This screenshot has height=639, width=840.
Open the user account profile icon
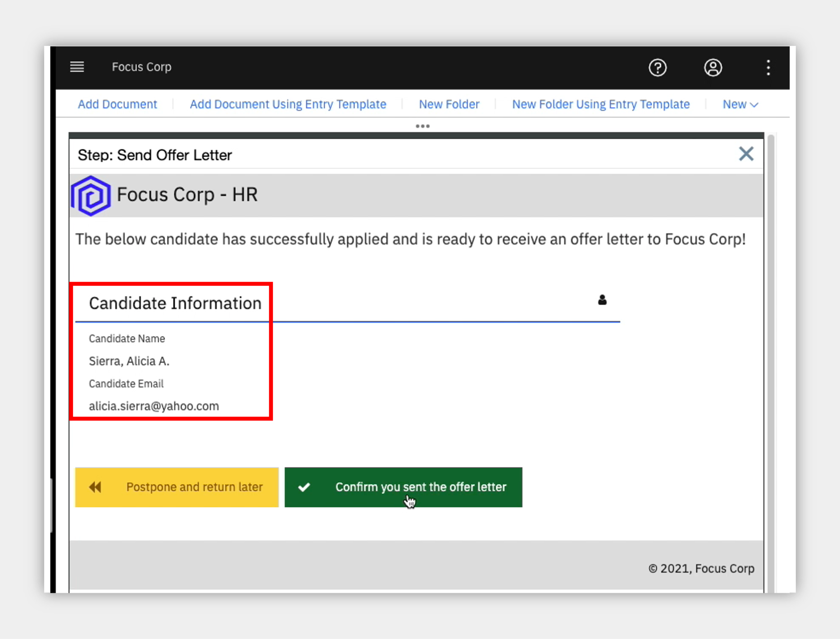(713, 68)
